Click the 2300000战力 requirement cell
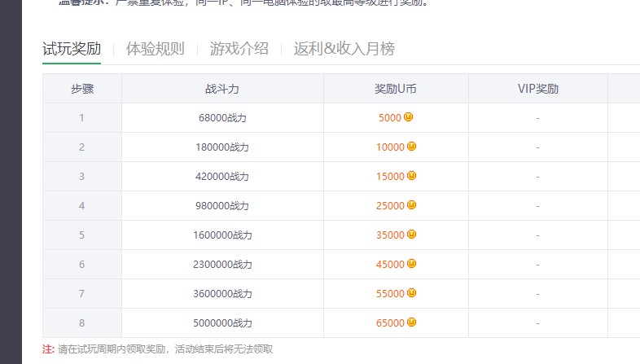The height and width of the screenshot is (364, 640). tap(222, 265)
